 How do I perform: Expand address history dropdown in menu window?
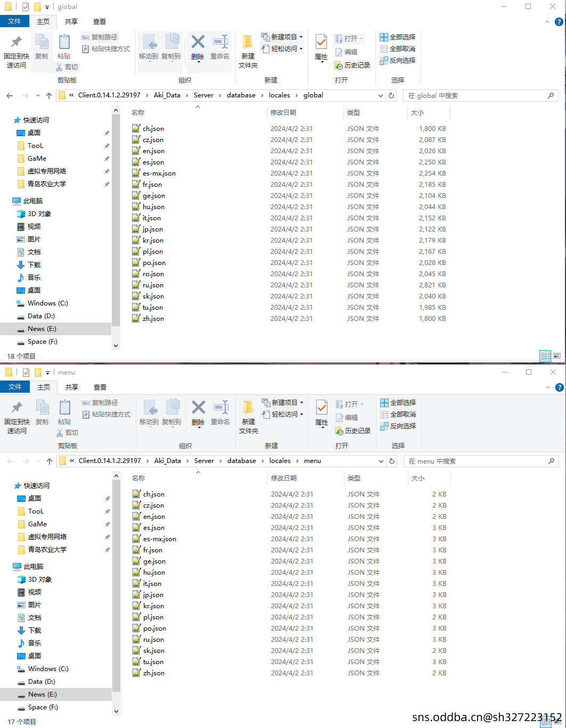(x=381, y=461)
